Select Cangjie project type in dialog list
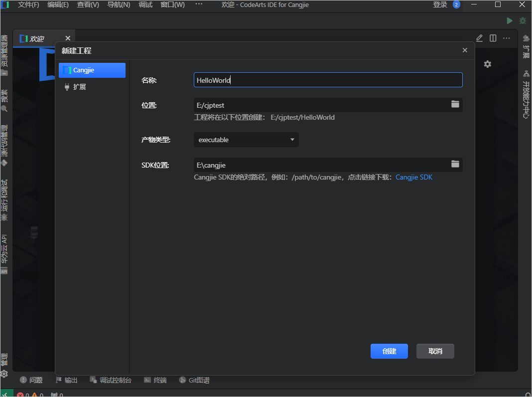Image resolution: width=532 pixels, height=397 pixels. 92,70
